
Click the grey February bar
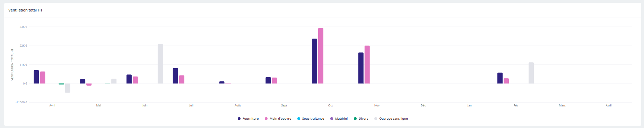click(x=531, y=73)
